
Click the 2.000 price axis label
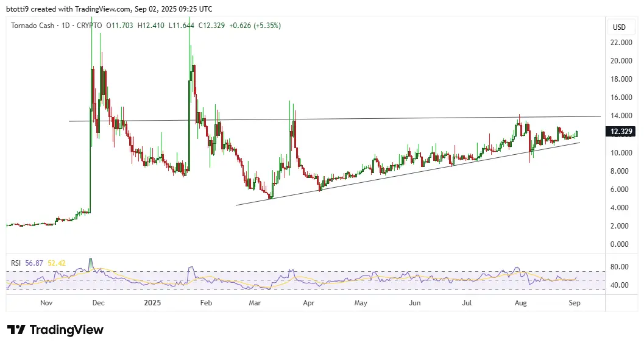(620, 226)
